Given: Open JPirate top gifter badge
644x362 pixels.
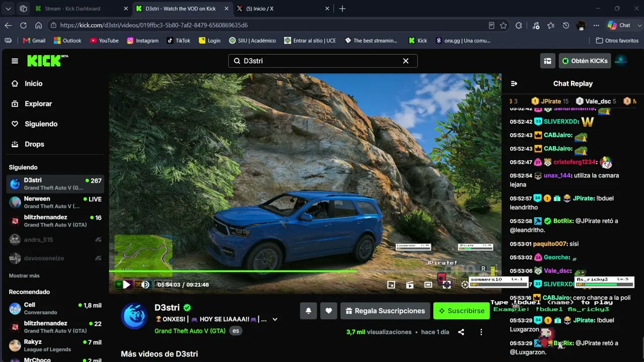Looking at the screenshot, I should click(x=550, y=101).
